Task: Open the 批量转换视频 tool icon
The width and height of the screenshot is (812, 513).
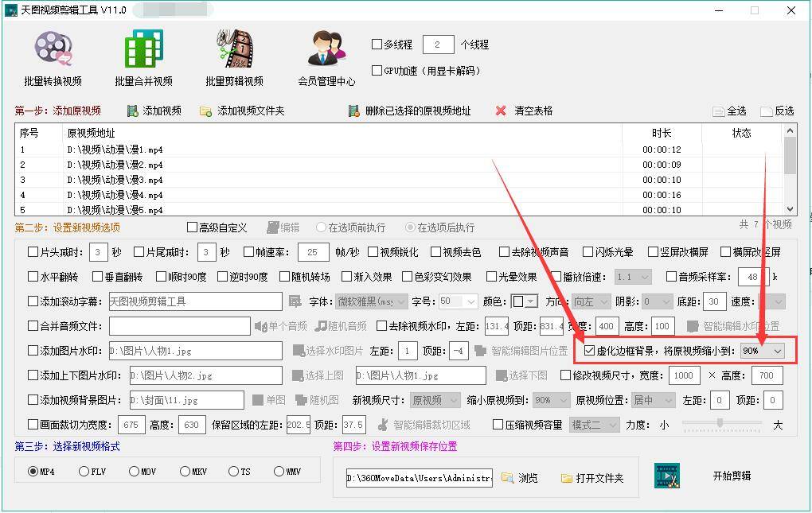Action: (x=53, y=49)
